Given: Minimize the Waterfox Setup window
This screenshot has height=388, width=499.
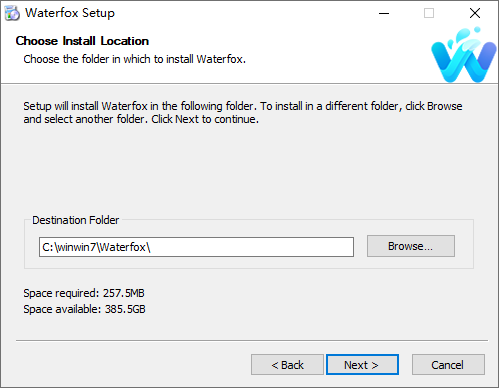Looking at the screenshot, I should coord(384,13).
